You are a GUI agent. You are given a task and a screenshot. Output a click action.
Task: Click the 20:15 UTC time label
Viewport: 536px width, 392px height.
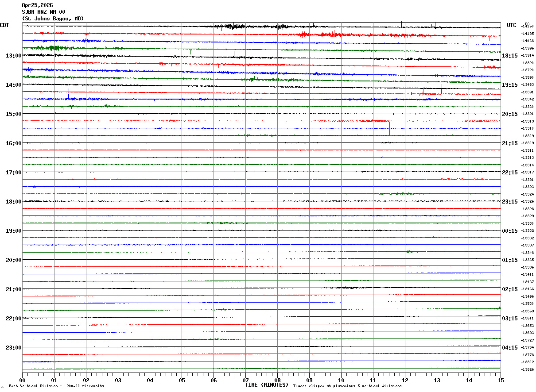510,114
